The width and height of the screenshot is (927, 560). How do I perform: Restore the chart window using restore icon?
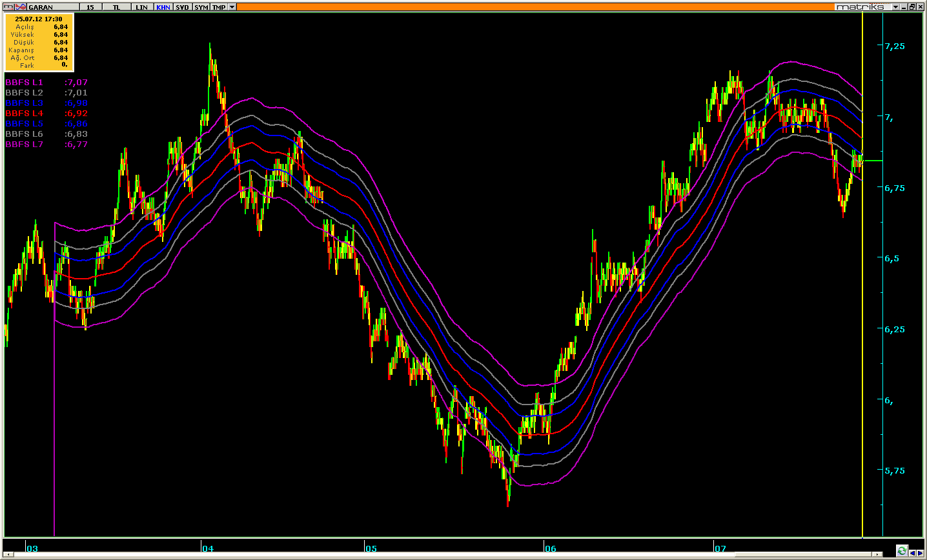click(x=912, y=7)
